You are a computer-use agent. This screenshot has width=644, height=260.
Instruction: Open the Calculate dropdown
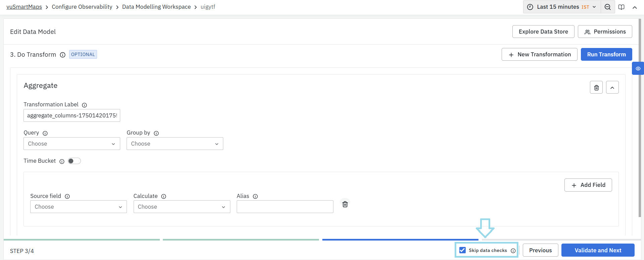[182, 207]
